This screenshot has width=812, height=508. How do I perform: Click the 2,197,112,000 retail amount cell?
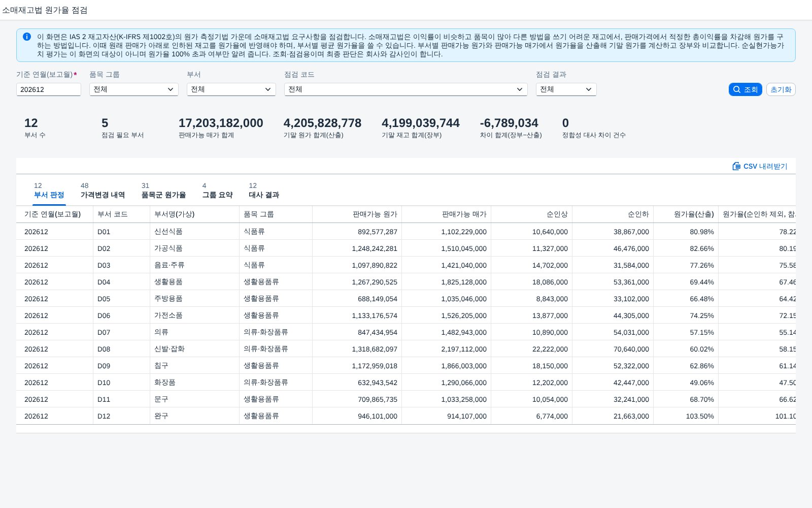point(447,349)
